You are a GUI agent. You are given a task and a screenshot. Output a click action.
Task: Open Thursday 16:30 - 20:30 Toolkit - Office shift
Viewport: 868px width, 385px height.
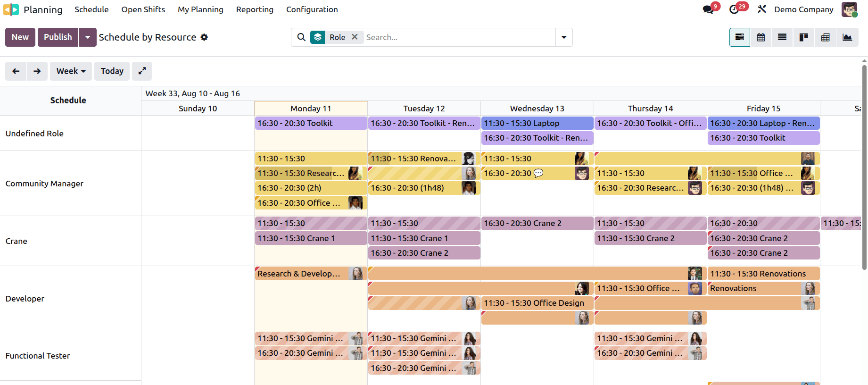pos(651,123)
